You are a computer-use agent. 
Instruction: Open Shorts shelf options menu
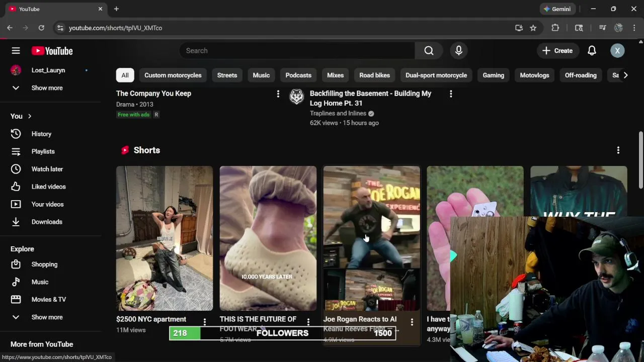(x=618, y=150)
